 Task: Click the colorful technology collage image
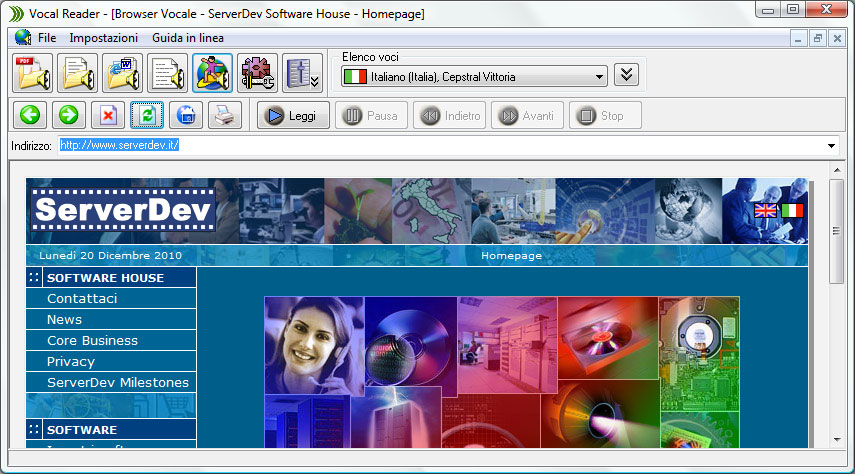[502, 372]
